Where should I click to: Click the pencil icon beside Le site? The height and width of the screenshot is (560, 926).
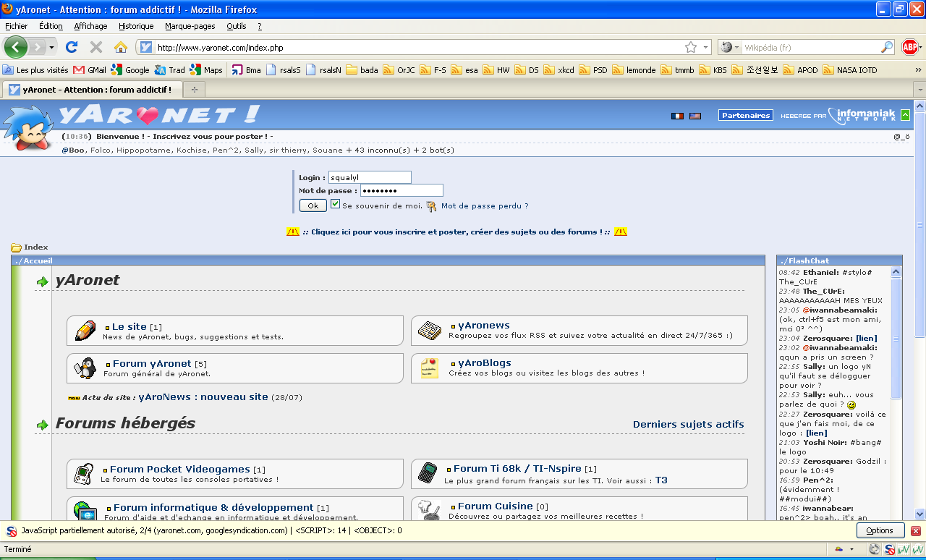[x=85, y=331]
